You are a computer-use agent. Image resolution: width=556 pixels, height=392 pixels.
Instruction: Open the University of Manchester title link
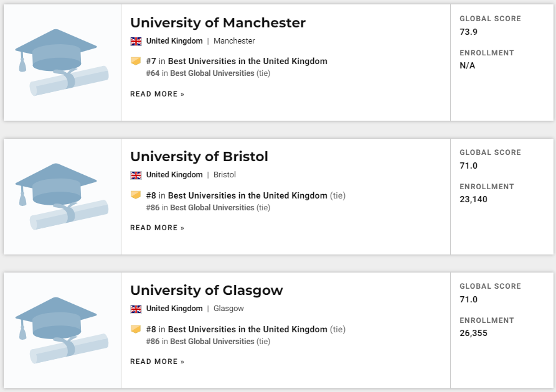tap(217, 23)
